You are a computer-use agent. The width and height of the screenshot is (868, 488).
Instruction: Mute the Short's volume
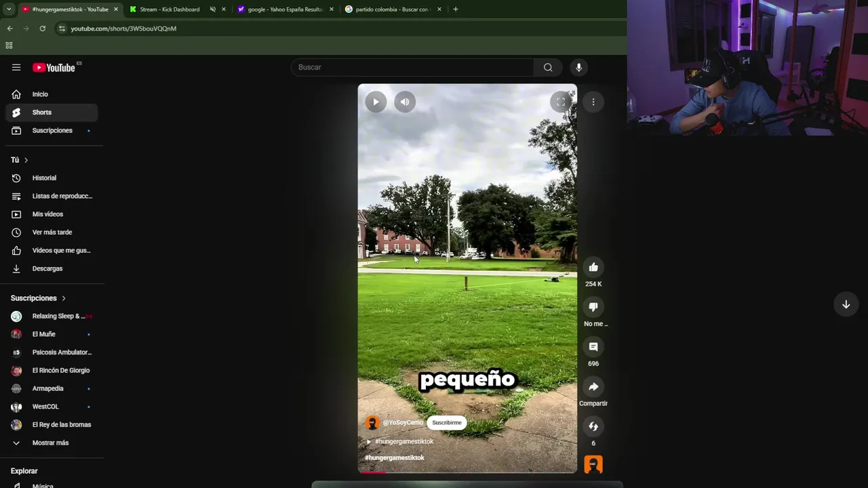tap(405, 102)
